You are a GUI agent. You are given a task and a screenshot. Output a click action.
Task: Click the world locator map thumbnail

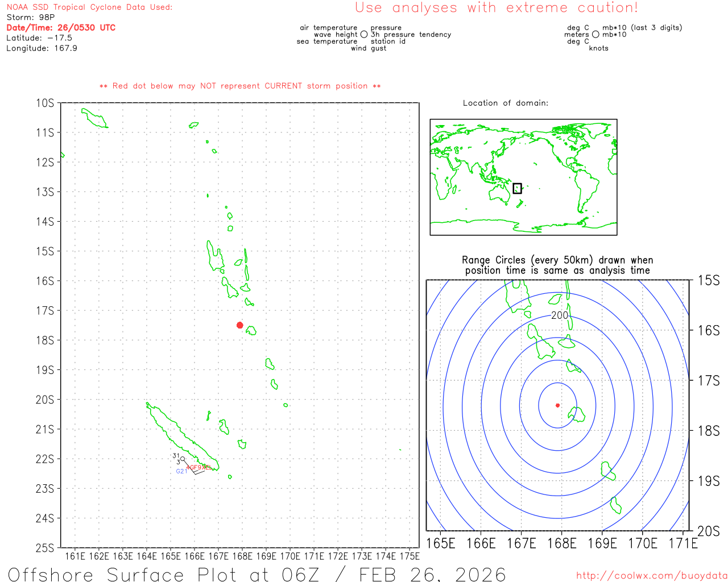[523, 177]
